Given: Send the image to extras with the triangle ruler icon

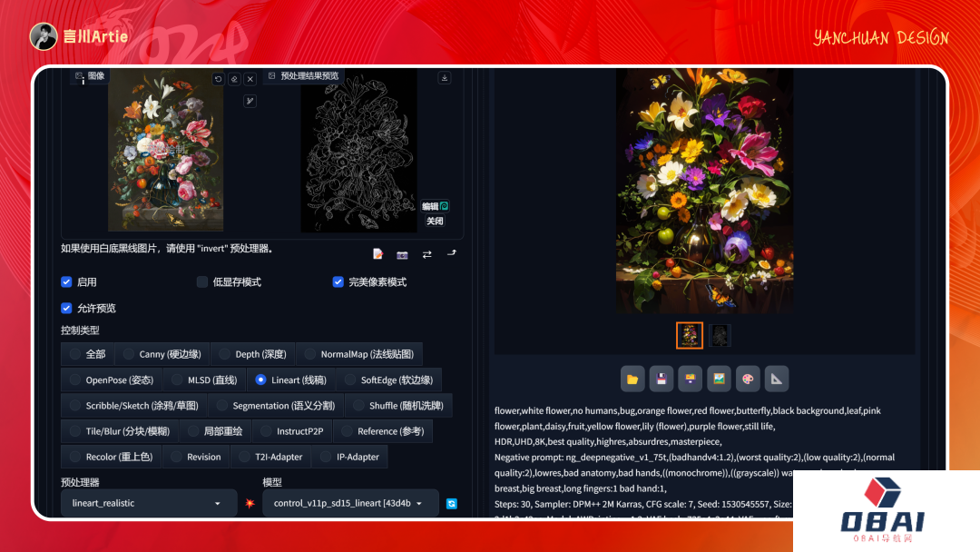Looking at the screenshot, I should click(776, 379).
